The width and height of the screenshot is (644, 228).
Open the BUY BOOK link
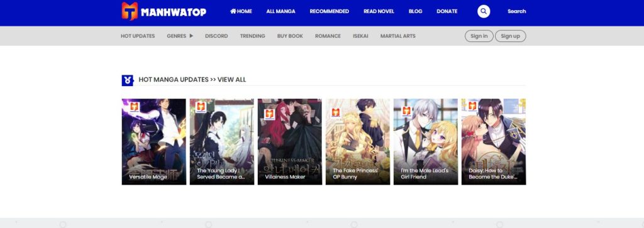[290, 36]
